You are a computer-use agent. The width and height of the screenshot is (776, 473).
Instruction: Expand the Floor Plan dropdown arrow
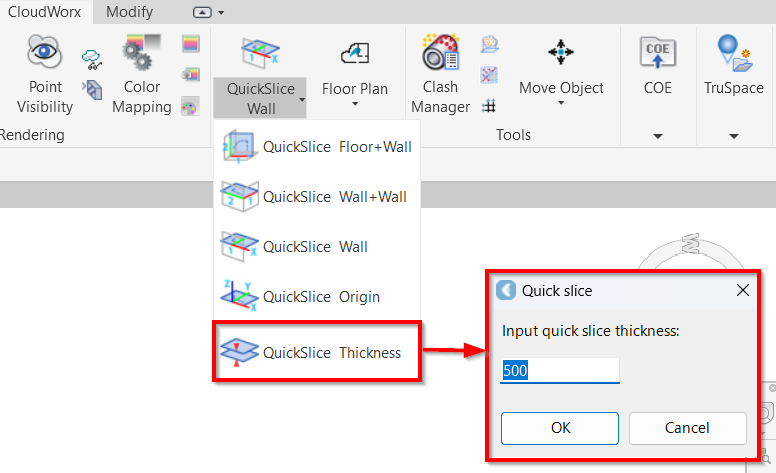(x=355, y=103)
